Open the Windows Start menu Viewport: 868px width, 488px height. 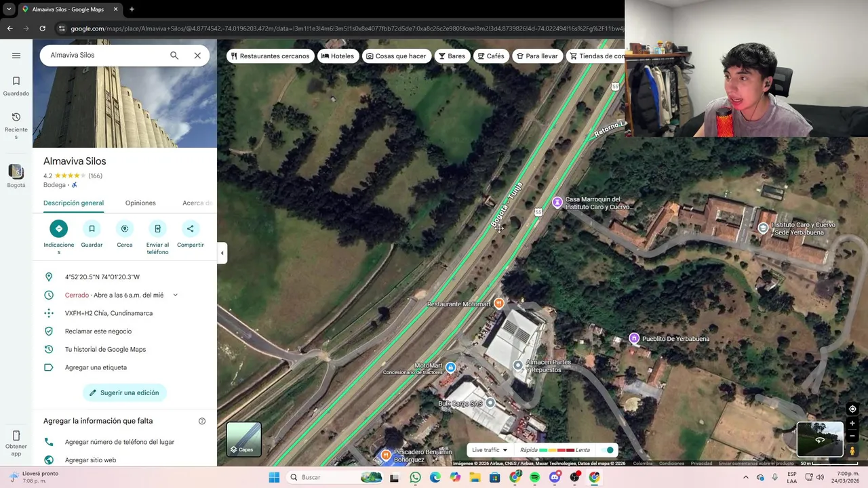pos(274,477)
